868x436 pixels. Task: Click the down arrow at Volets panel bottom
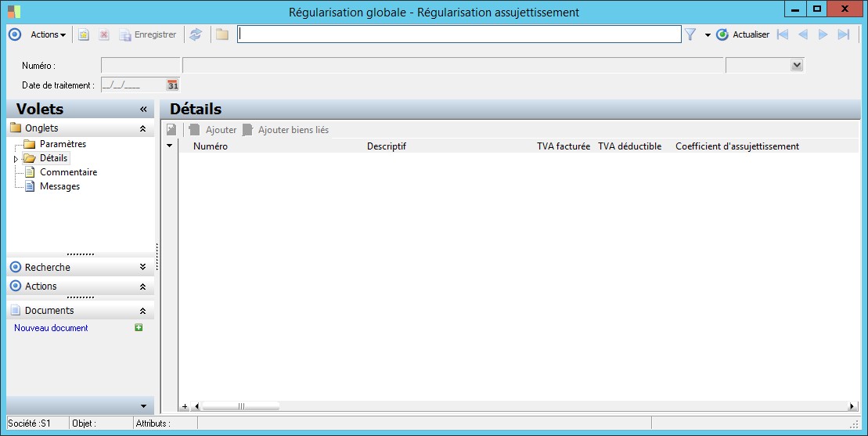click(x=144, y=406)
